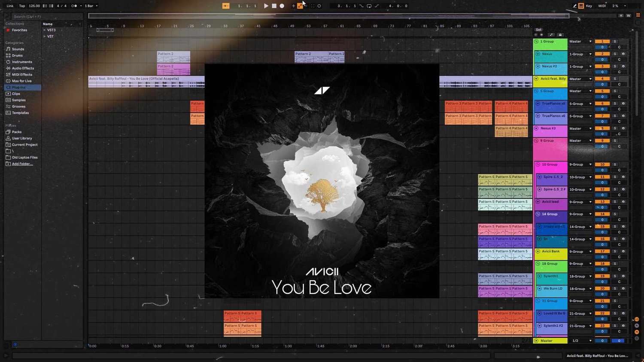
Task: Open Max for Live category
Action: 21,81
